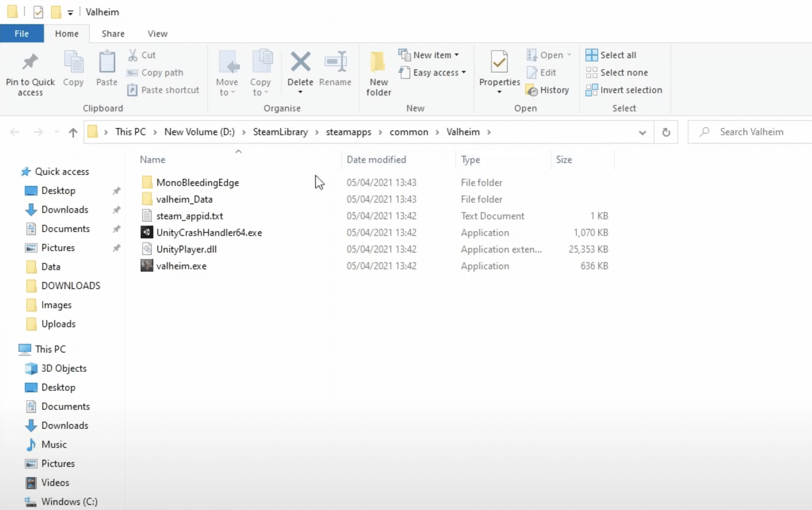
Task: Expand the Easy access dropdown
Action: coord(432,72)
